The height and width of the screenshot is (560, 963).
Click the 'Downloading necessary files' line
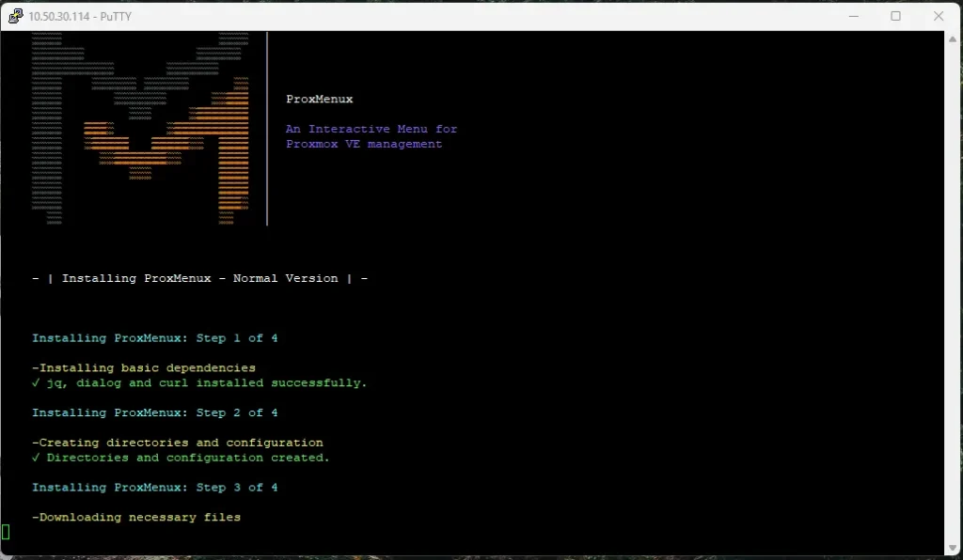click(x=136, y=518)
